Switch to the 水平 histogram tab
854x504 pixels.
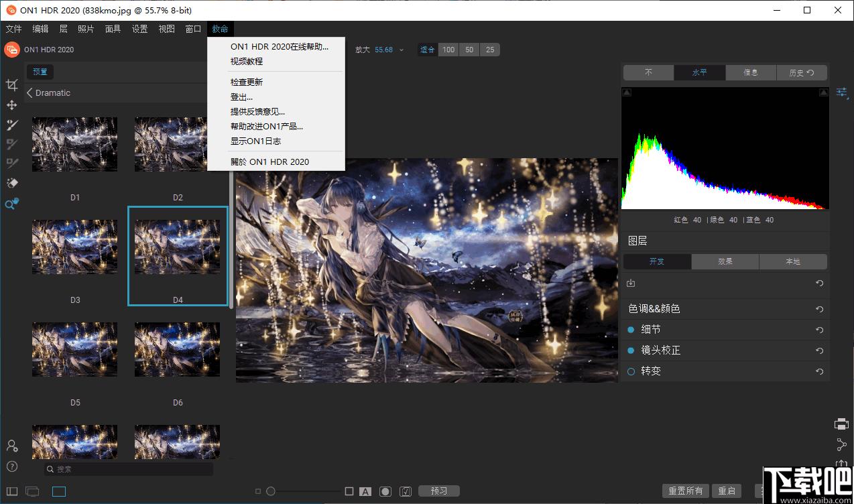tap(700, 72)
